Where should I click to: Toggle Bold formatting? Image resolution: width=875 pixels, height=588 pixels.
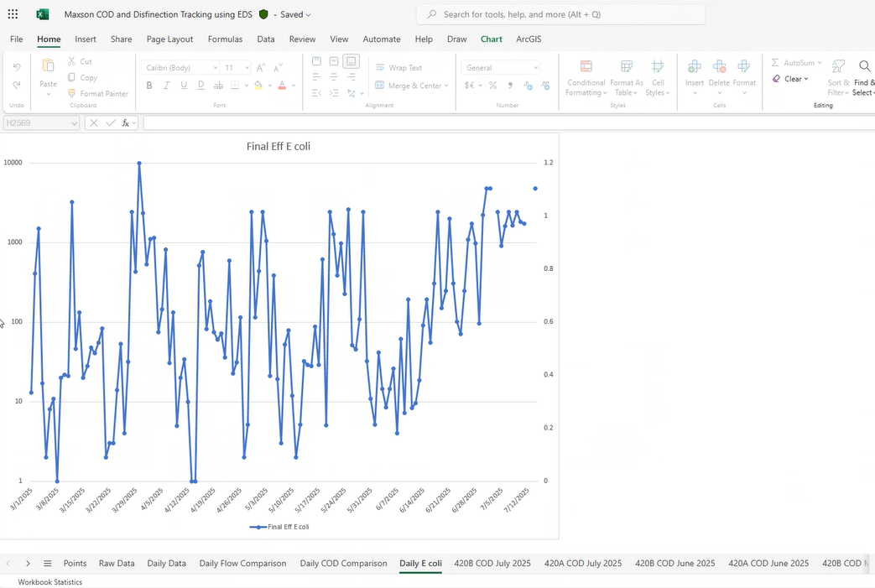149,86
